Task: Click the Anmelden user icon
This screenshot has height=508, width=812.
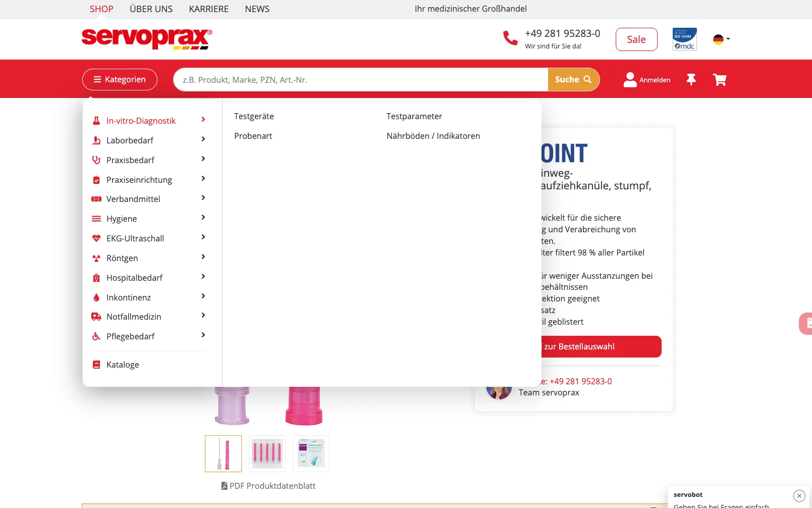Action: pos(630,79)
